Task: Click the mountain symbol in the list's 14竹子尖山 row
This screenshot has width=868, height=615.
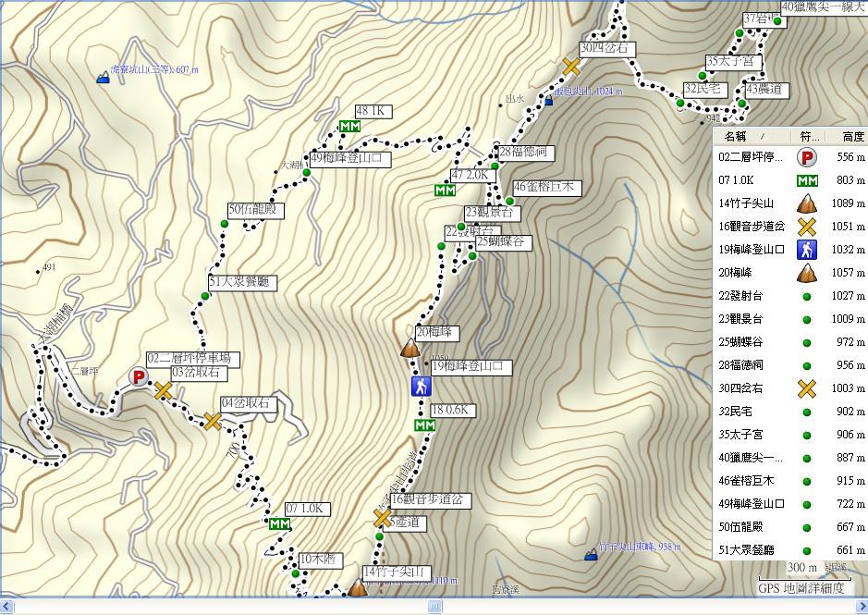Action: (807, 203)
